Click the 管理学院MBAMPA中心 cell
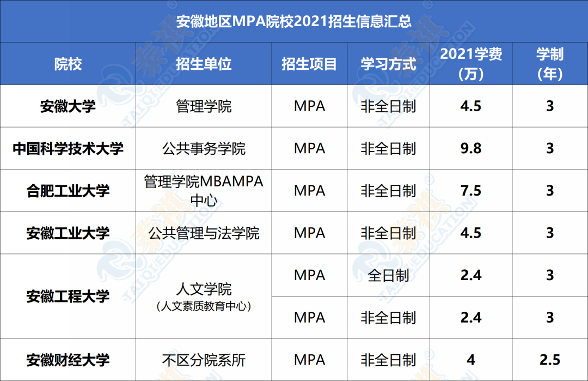588x381 pixels. [204, 191]
